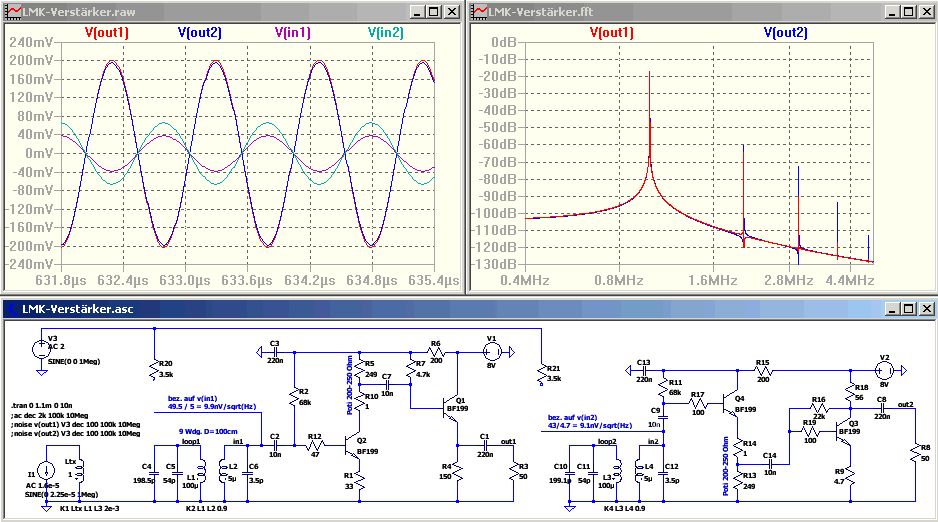Click the LMK-Verstärker.fft title bar

[702, 11]
